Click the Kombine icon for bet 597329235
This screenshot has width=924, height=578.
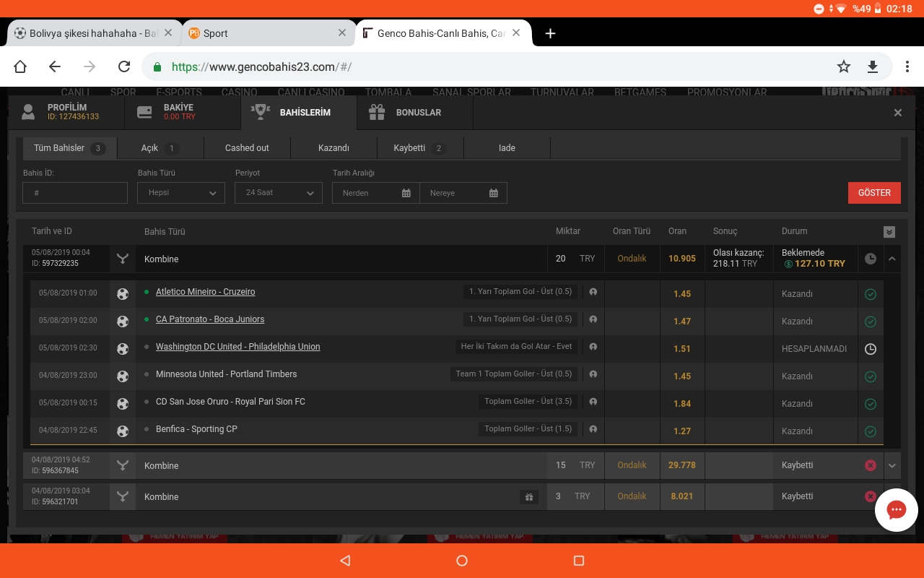click(x=123, y=259)
